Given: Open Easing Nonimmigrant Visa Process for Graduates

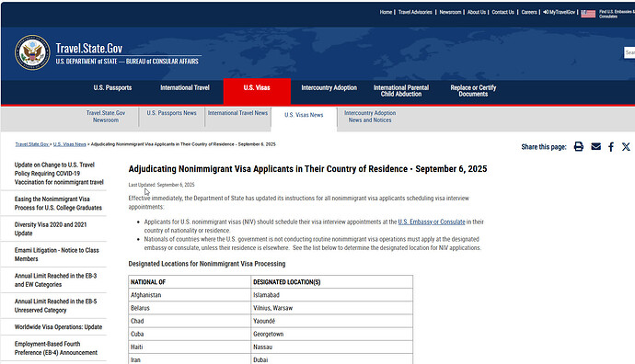Looking at the screenshot, I should coord(58,203).
